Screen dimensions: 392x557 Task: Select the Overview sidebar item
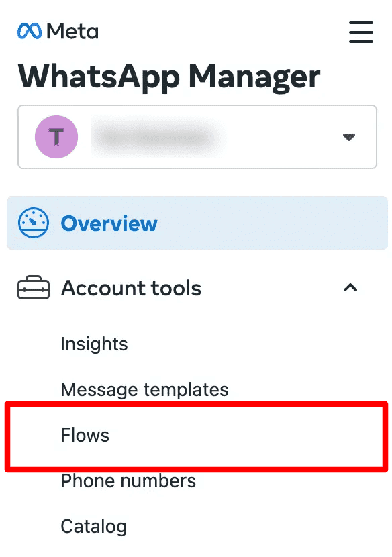(109, 223)
